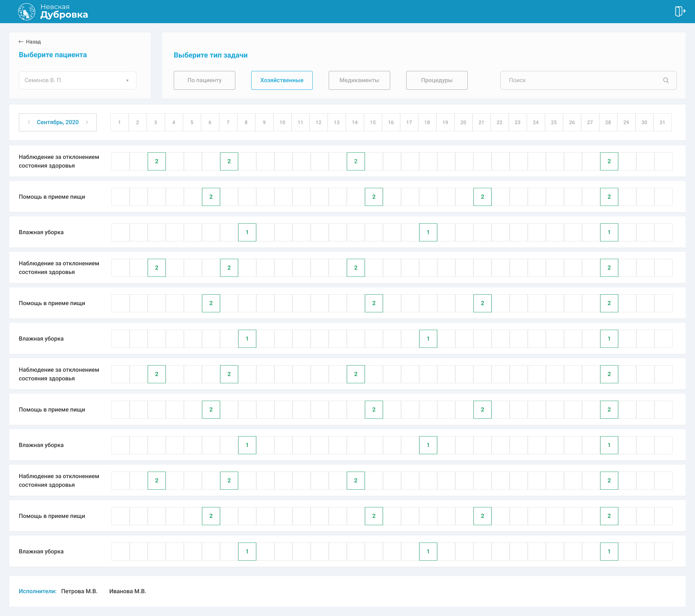Open day 28 cell in first Наблюдение row
This screenshot has height=616, width=695.
point(609,161)
